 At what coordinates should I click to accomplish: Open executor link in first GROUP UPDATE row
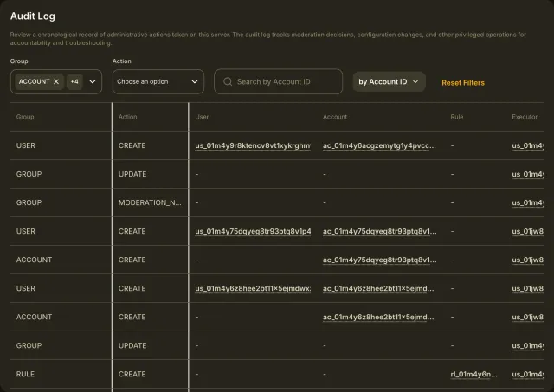pos(527,174)
